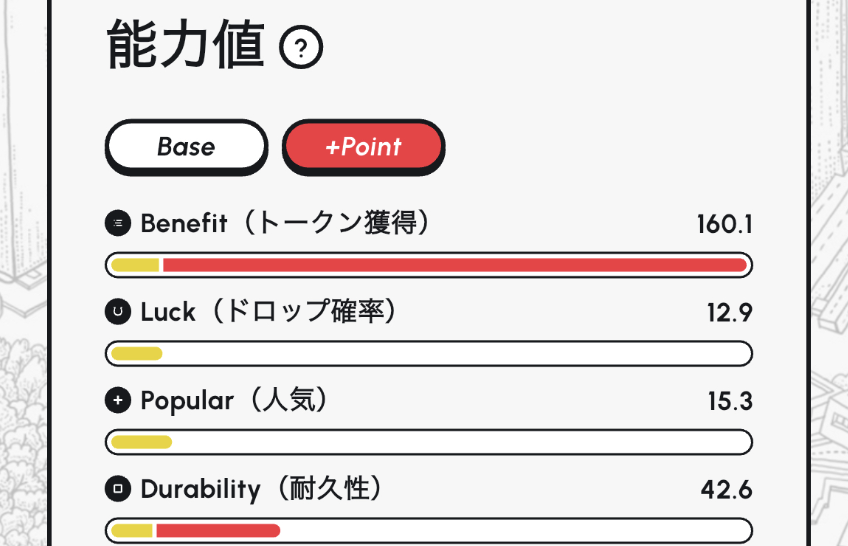Click the Benefit（トークン獲得） label
Viewport: 848px width, 546px height.
point(286,223)
